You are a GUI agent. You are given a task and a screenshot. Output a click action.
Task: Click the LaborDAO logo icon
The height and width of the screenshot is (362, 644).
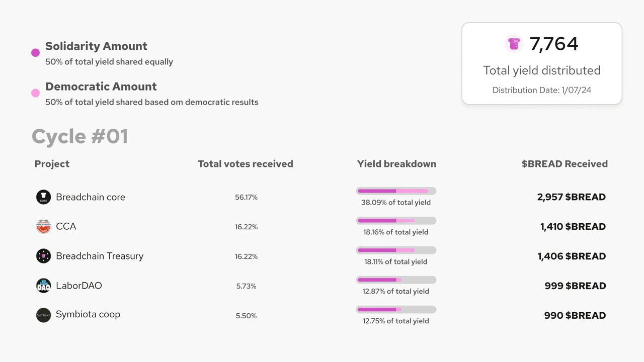(x=44, y=286)
